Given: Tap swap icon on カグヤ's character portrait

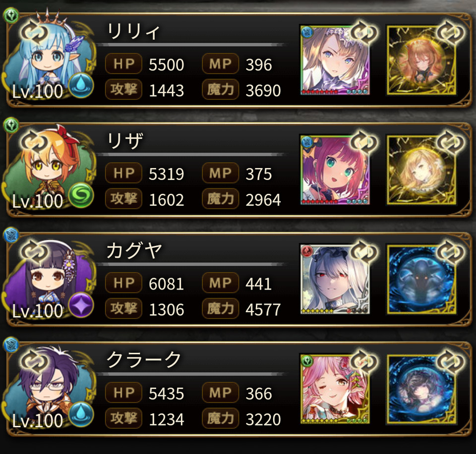Looking at the screenshot, I should [34, 252].
